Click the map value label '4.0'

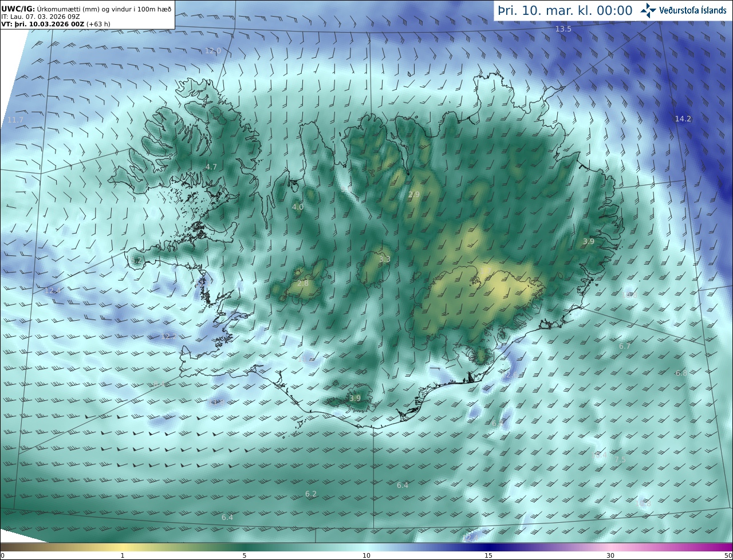(298, 207)
